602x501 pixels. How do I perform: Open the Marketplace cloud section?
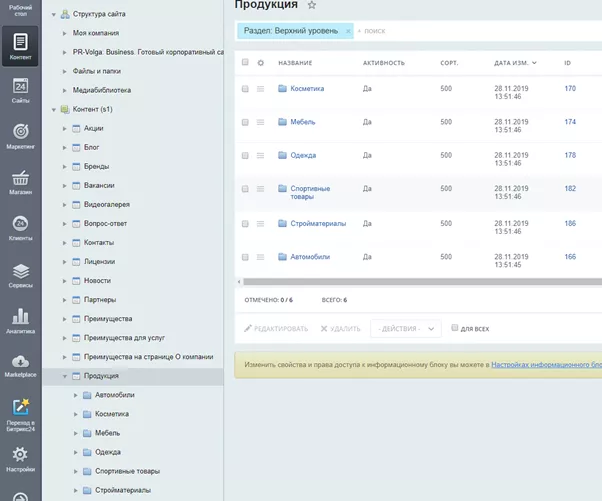pos(20,366)
